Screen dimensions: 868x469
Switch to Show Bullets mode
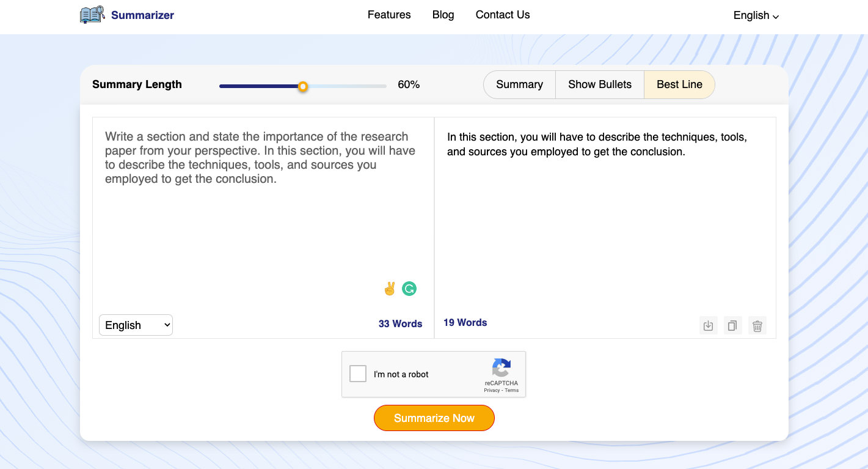click(x=600, y=84)
